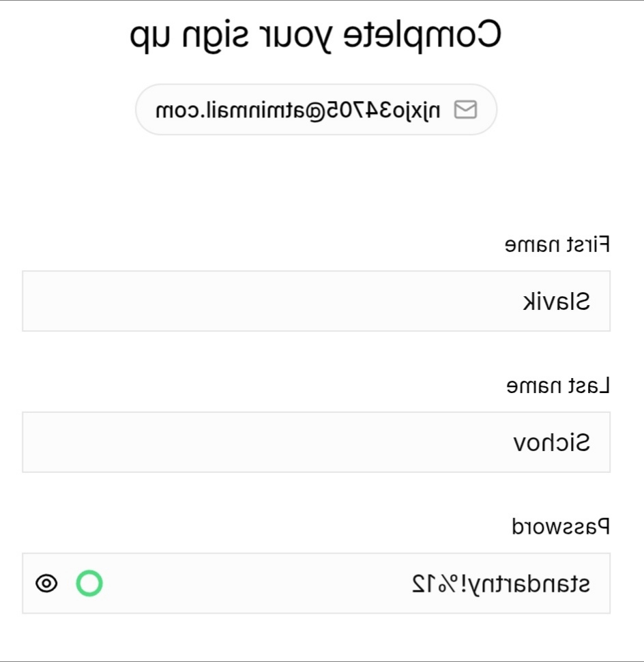Click the "Last name" label

point(557,386)
